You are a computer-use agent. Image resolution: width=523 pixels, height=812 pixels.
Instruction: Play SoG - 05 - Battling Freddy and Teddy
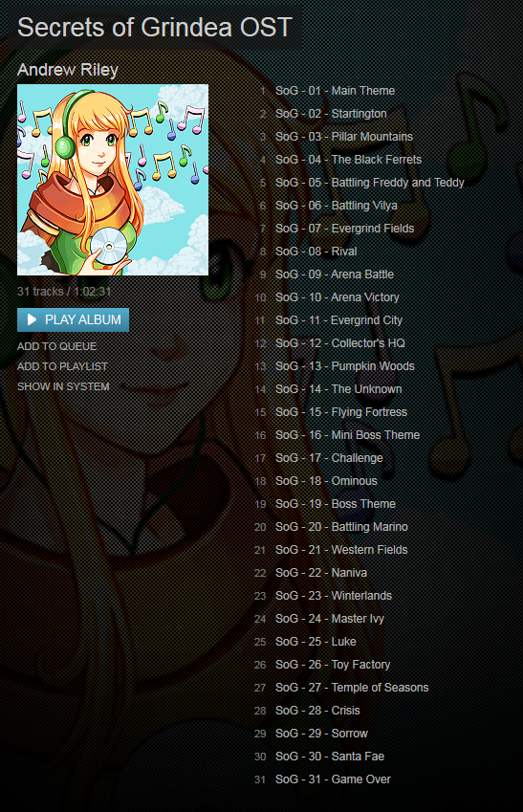pyautogui.click(x=370, y=183)
